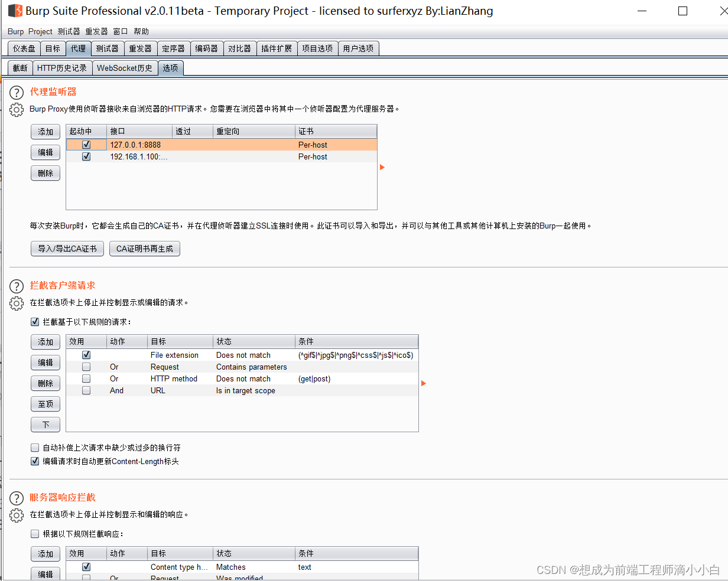Switch to the 目标 tab
The height and width of the screenshot is (581, 728).
tap(53, 49)
